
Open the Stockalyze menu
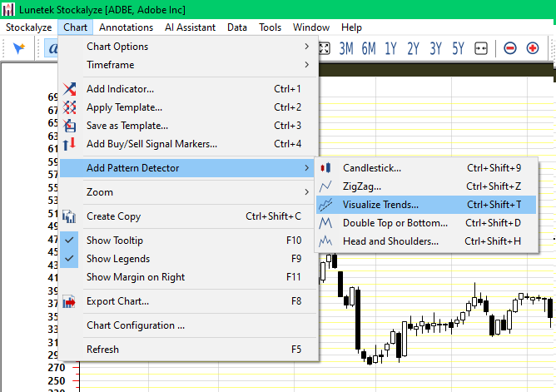(x=29, y=27)
